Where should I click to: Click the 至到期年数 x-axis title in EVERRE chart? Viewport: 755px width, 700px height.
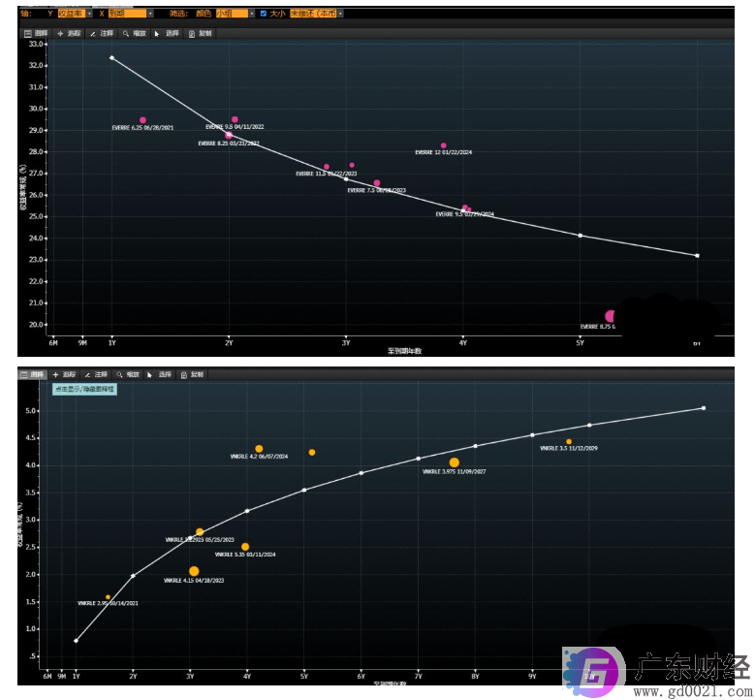pyautogui.click(x=404, y=351)
